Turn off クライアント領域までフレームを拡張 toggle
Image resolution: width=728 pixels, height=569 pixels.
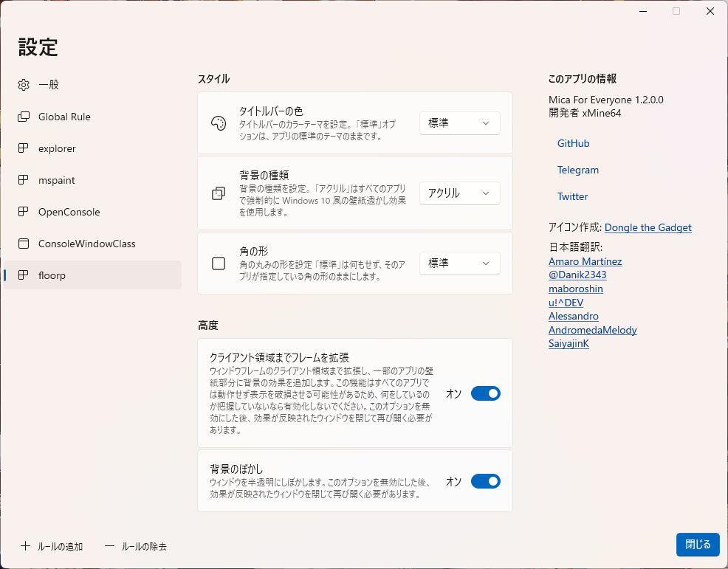pyautogui.click(x=486, y=393)
